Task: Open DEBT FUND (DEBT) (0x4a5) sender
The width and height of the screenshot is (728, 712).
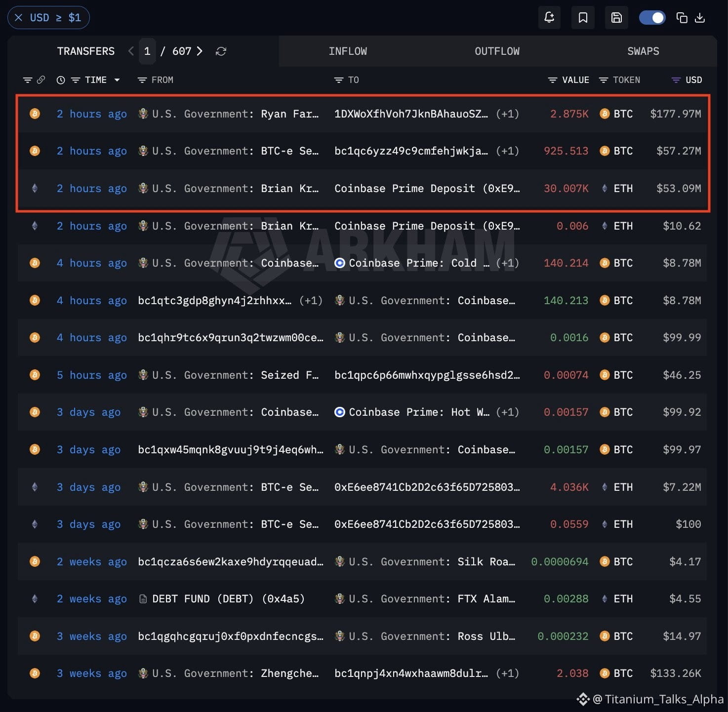Action: click(222, 598)
